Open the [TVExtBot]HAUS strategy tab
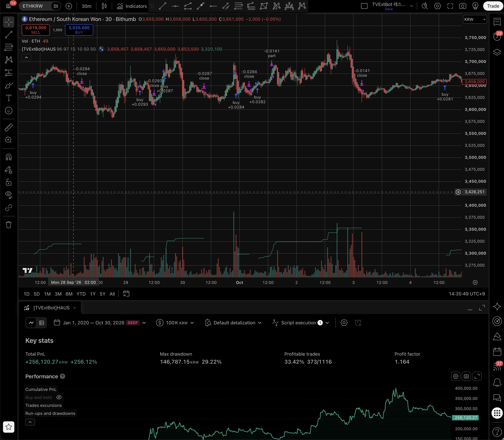504x440 pixels. pos(50,308)
